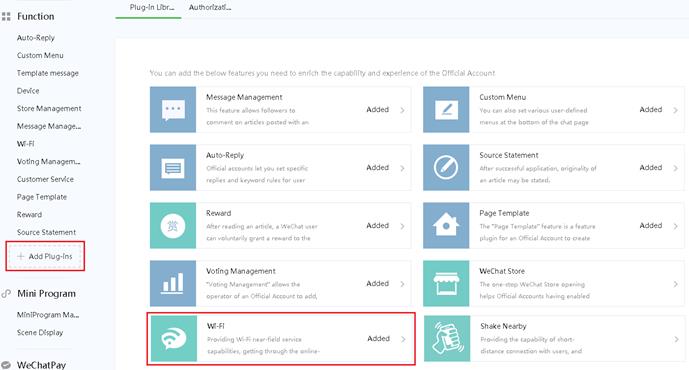The width and height of the screenshot is (689, 370).
Task: Click Added status on the Reward card
Action: 377,225
